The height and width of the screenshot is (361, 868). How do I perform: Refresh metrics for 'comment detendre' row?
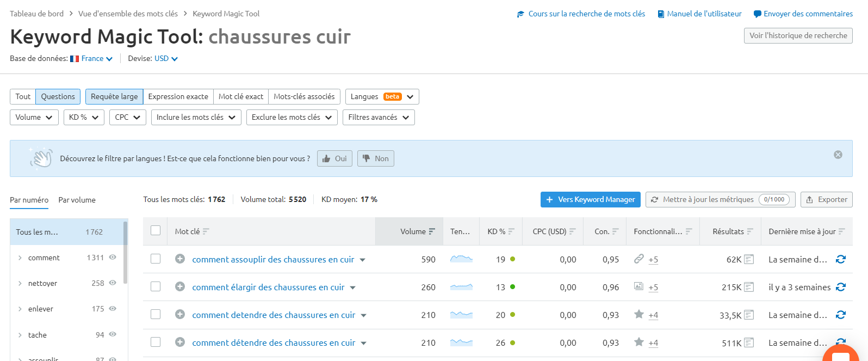coord(841,315)
